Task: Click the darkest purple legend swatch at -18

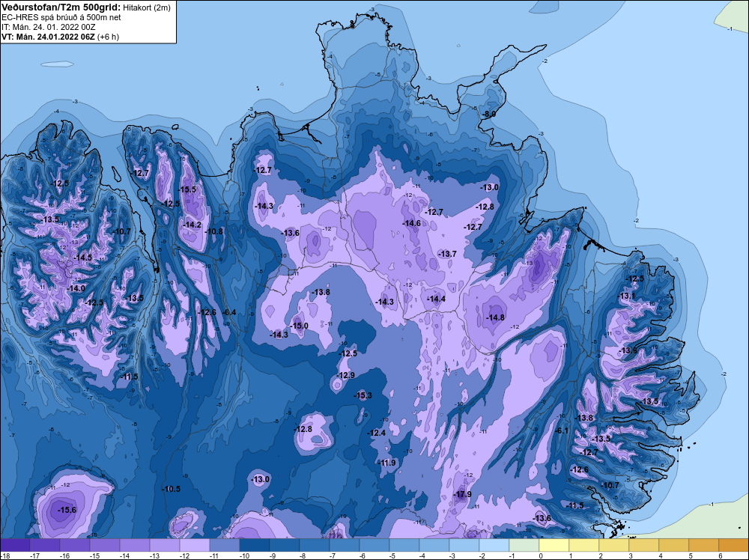Action: (15, 545)
